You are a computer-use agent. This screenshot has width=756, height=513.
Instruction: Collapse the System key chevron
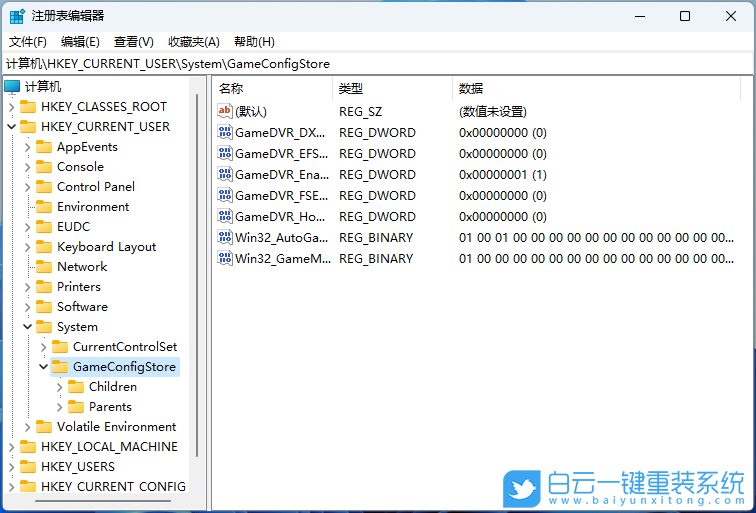coord(27,327)
